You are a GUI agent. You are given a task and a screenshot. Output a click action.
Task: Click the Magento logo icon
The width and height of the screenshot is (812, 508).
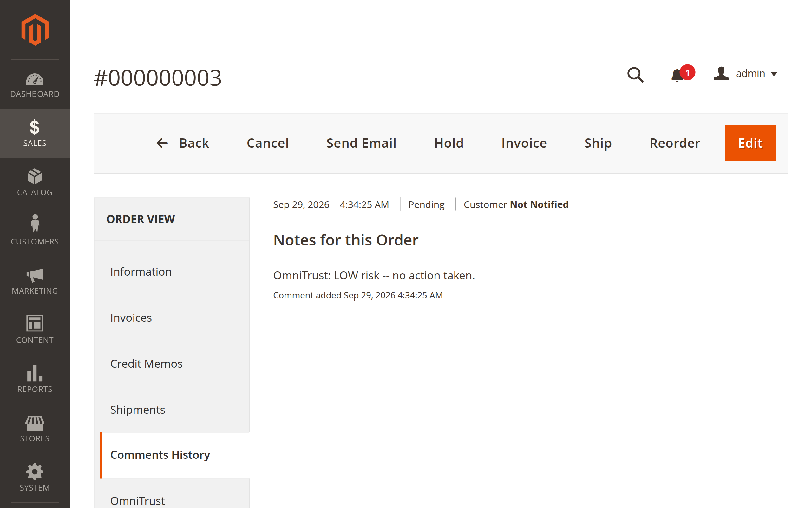point(35,30)
